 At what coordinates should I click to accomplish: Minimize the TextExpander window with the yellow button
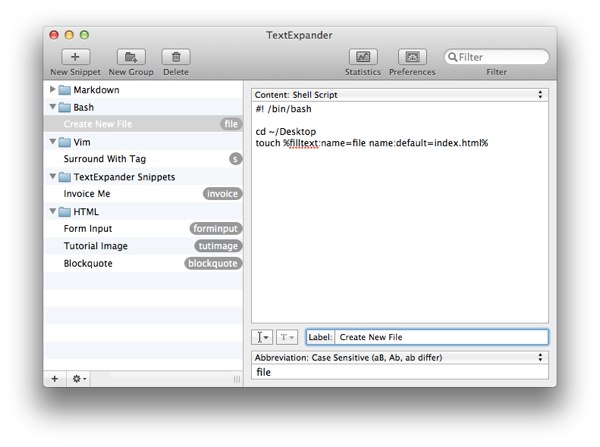pyautogui.click(x=69, y=35)
